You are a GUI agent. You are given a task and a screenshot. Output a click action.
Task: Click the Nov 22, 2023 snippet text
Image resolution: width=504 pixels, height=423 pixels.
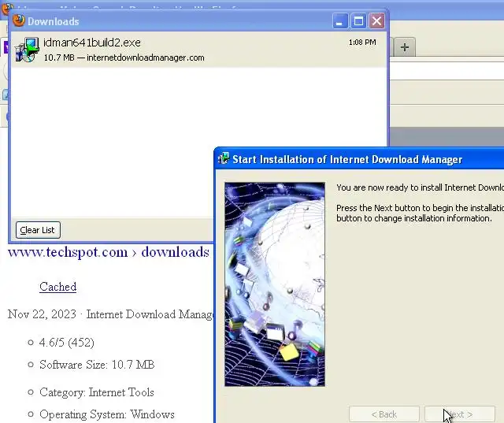(x=110, y=314)
